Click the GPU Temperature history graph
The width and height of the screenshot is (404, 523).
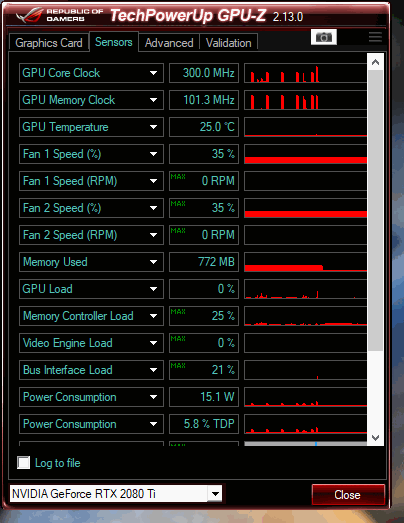coord(306,127)
